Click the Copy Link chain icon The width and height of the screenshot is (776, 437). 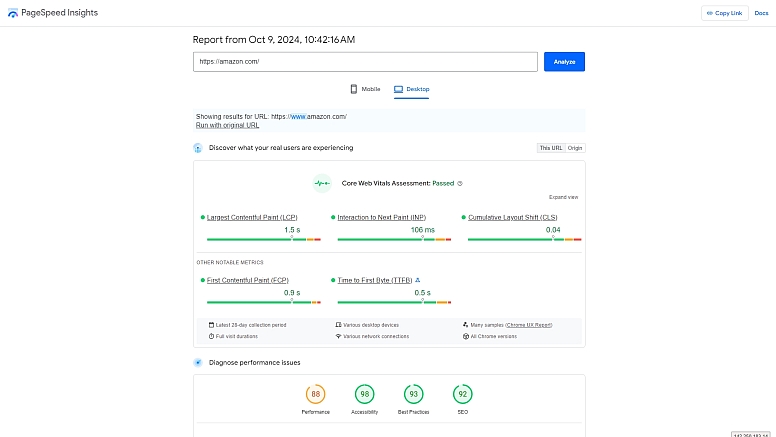[710, 13]
